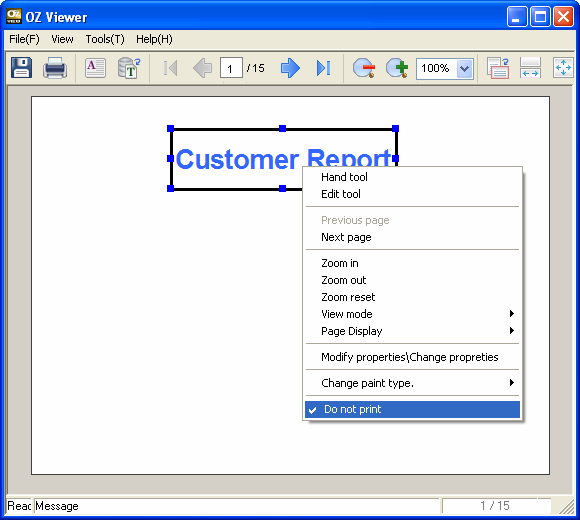Open the Tools(T) menu
The height and width of the screenshot is (520, 580).
pos(105,39)
